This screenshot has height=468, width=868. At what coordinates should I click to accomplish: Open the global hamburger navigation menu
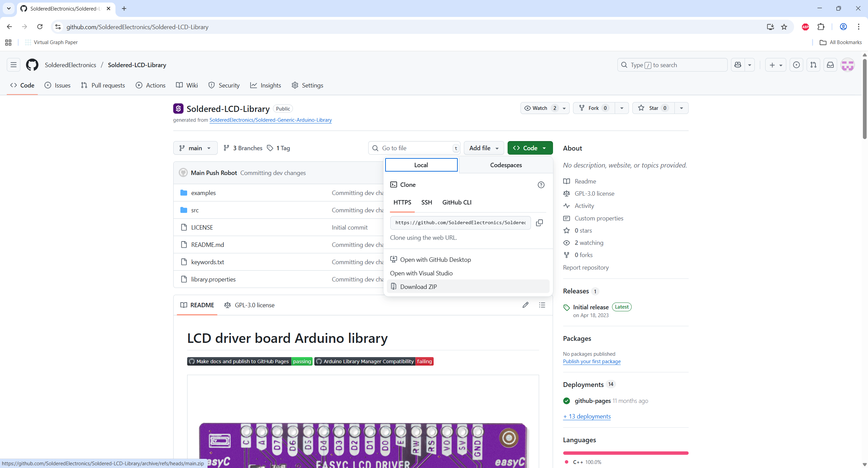14,65
